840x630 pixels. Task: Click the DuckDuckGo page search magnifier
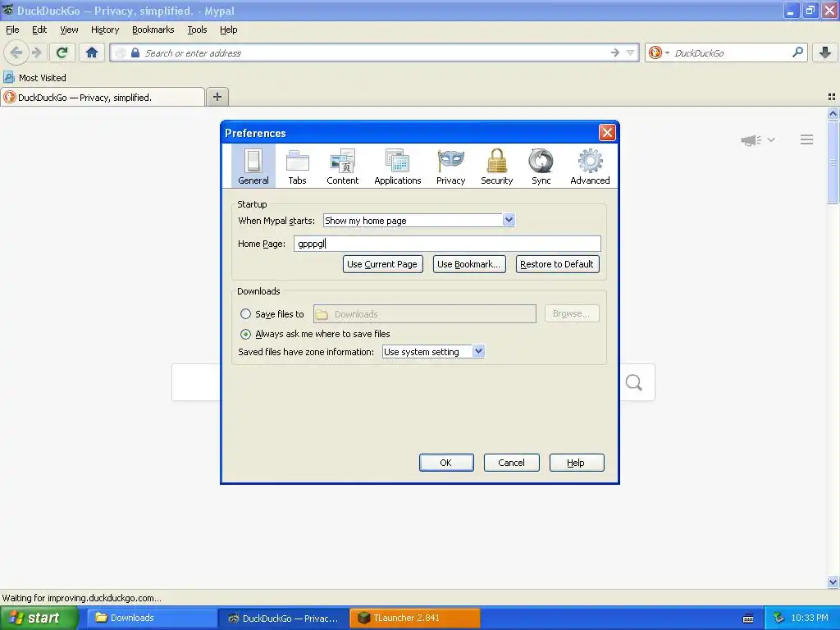[634, 382]
